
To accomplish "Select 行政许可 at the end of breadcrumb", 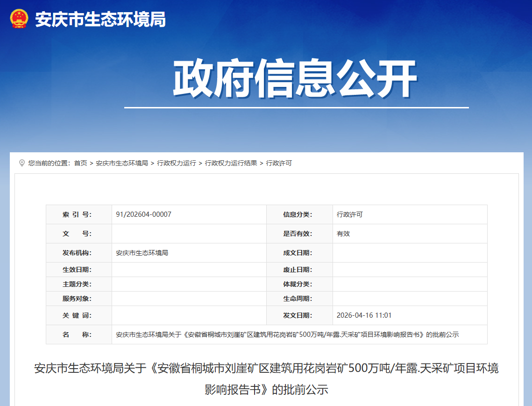I will (279, 163).
